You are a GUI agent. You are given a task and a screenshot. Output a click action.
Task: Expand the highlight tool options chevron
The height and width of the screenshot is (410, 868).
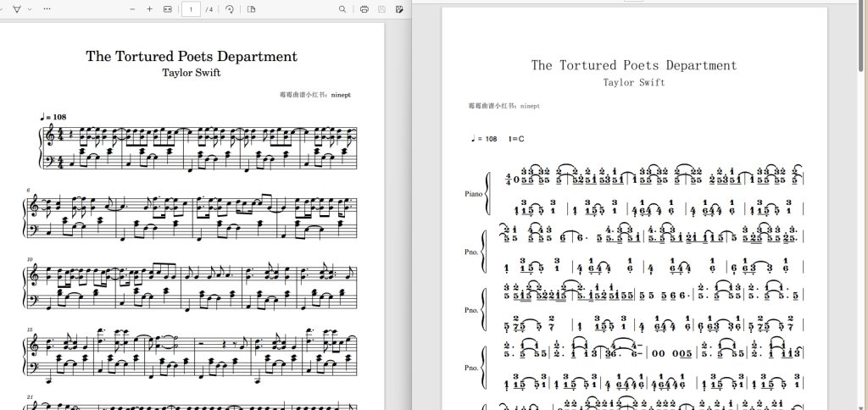pyautogui.click(x=31, y=8)
